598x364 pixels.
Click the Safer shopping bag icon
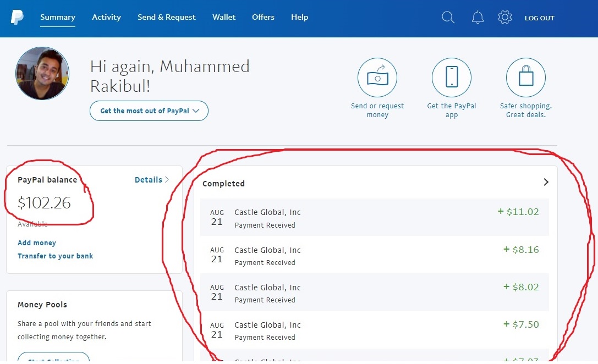526,78
